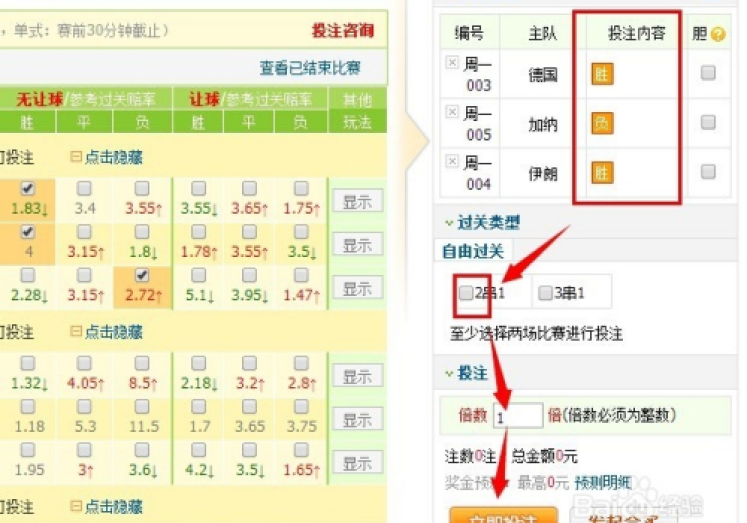Click the 立即投注 button
747x523 pixels.
coord(503,516)
